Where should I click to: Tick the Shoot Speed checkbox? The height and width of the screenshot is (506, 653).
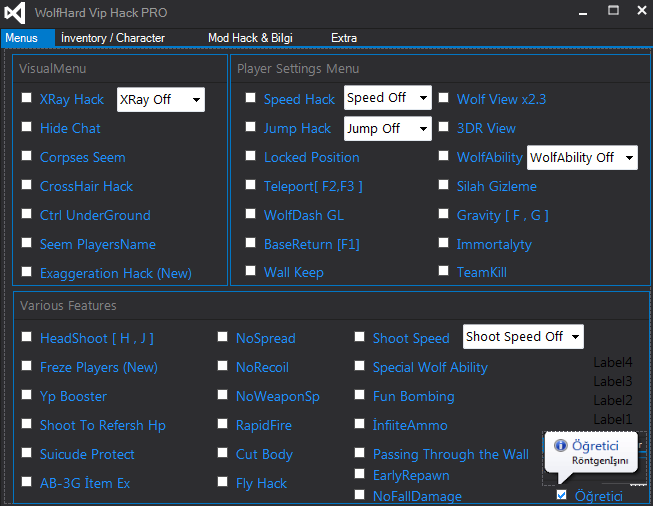pos(359,337)
